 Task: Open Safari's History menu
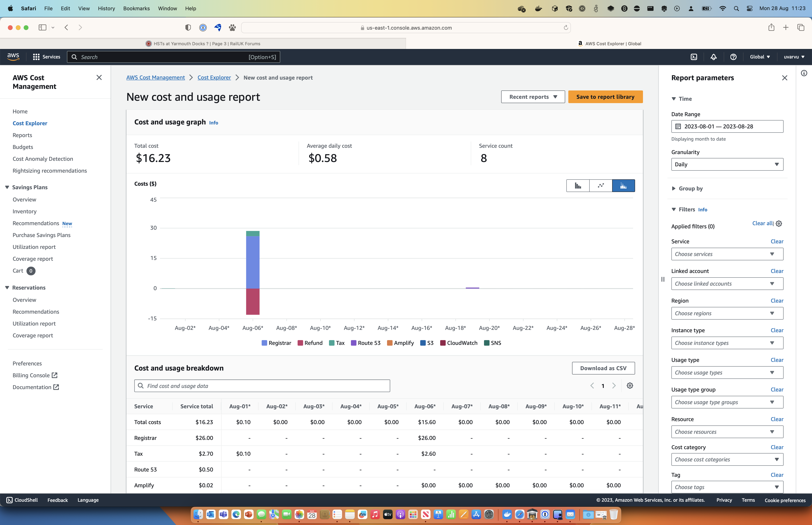point(106,8)
